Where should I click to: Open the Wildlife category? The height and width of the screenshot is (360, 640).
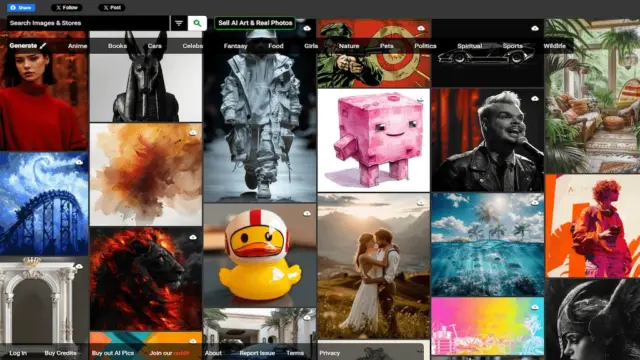pyautogui.click(x=554, y=46)
